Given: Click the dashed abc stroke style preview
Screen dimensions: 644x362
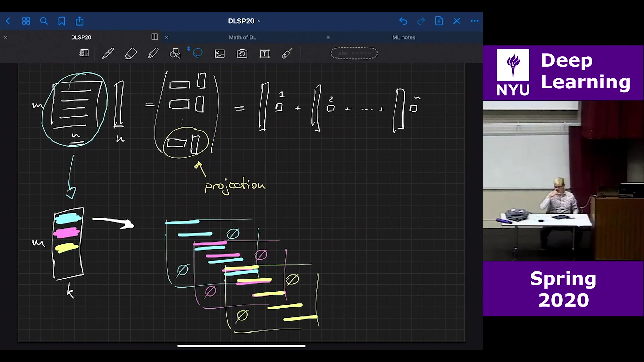Looking at the screenshot, I should coord(354,53).
